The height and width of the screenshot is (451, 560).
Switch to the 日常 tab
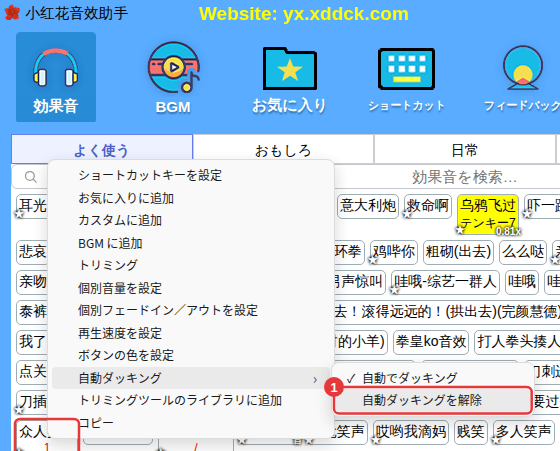[x=464, y=150]
